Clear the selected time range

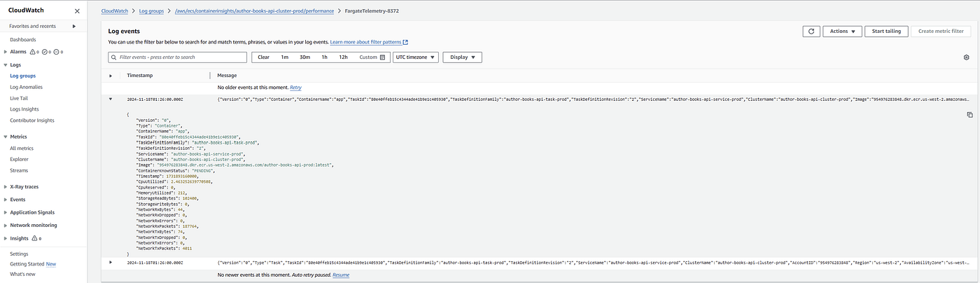click(x=263, y=57)
